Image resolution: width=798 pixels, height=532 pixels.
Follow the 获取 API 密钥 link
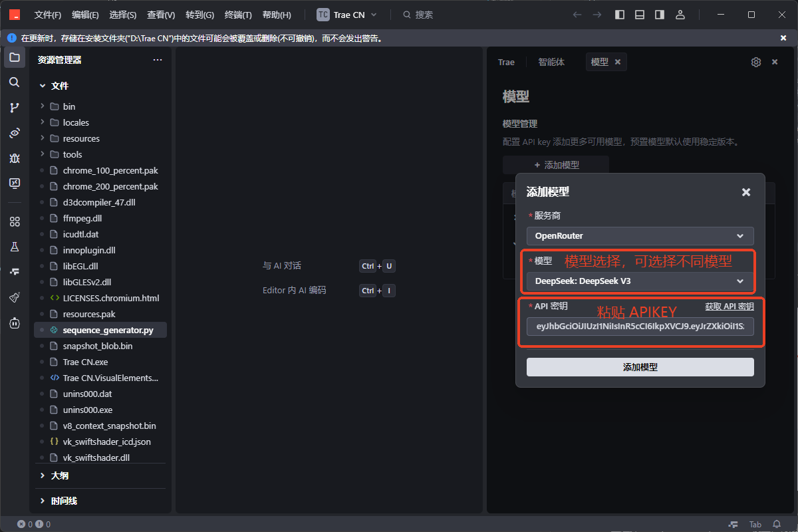730,307
